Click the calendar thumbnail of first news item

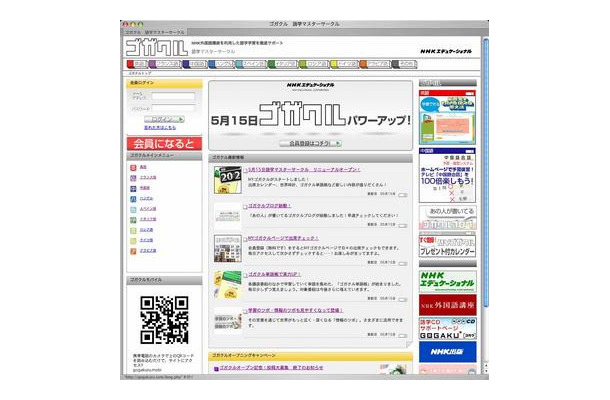click(228, 180)
